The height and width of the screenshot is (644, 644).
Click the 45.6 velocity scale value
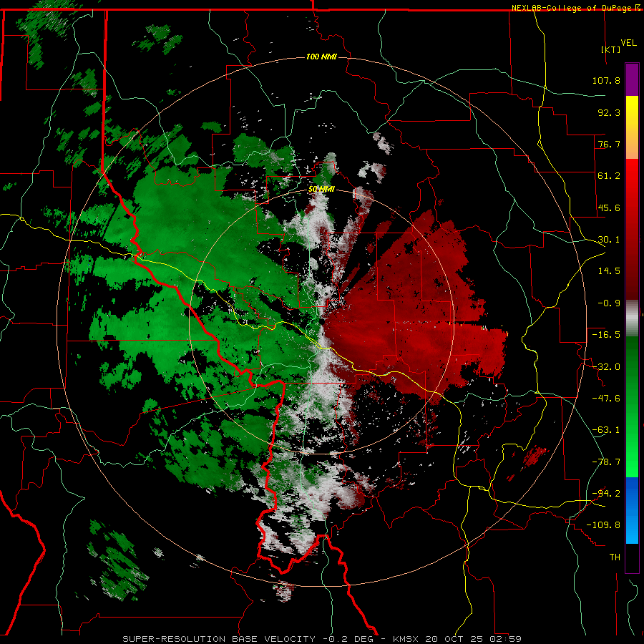click(609, 208)
